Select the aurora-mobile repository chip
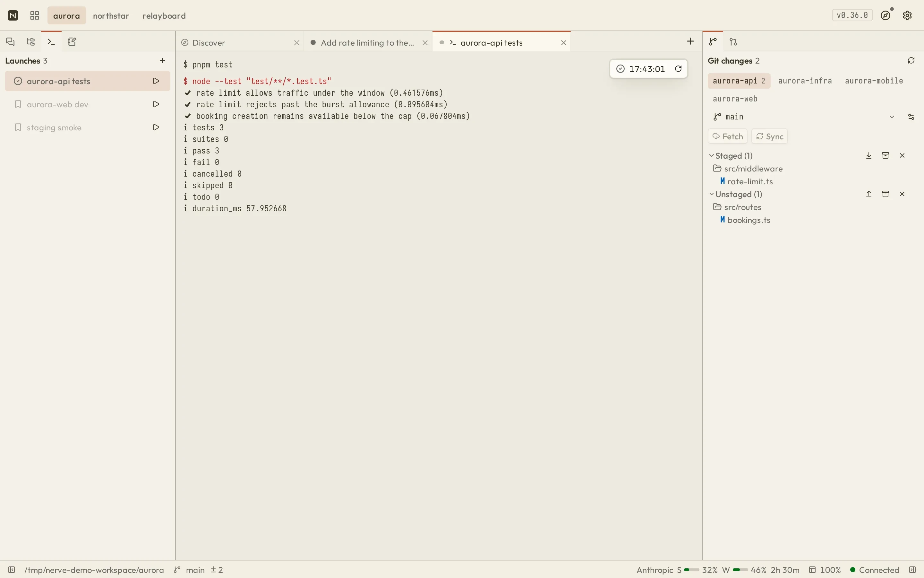The width and height of the screenshot is (924, 578). pyautogui.click(x=874, y=81)
